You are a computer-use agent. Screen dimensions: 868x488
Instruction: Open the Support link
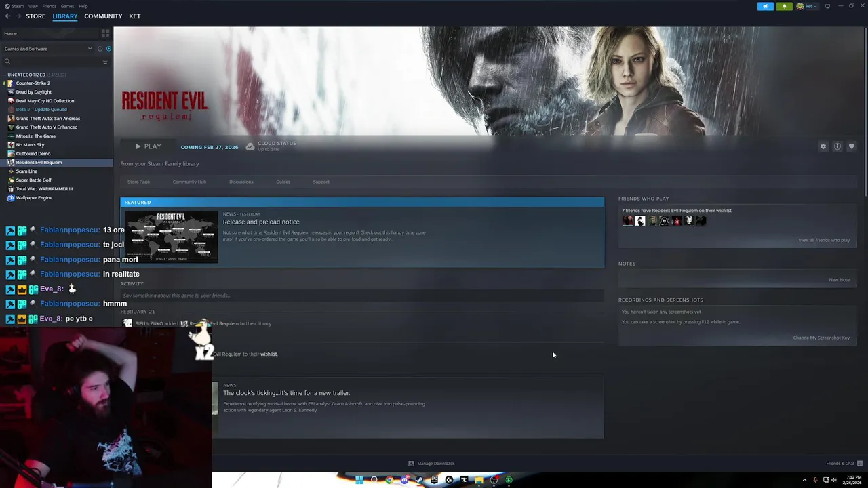point(321,182)
